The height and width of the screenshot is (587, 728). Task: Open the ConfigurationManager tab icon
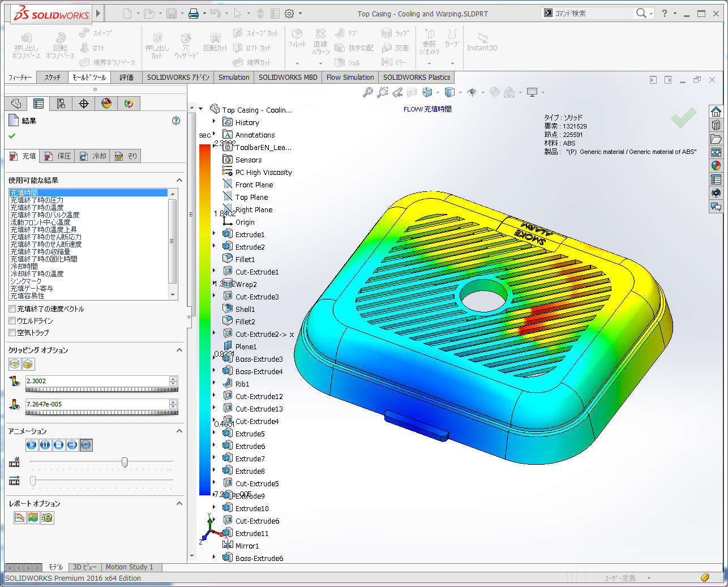(61, 104)
